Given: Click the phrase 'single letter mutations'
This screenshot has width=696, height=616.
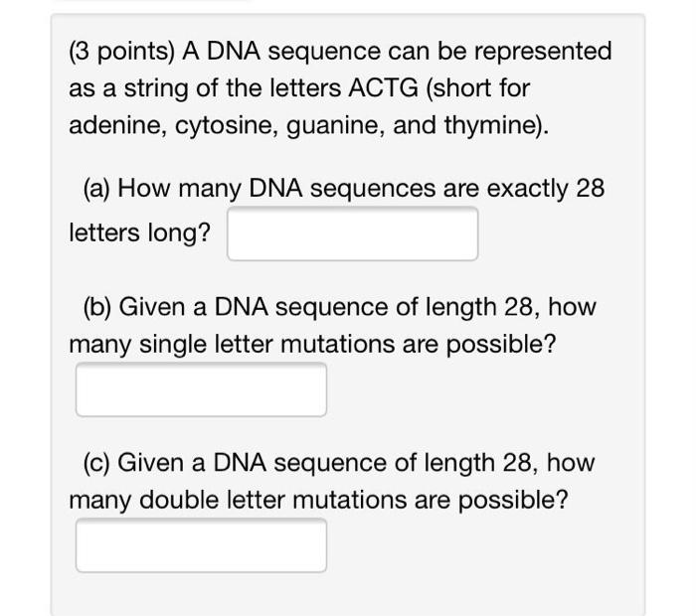Looking at the screenshot, I should tap(266, 344).
